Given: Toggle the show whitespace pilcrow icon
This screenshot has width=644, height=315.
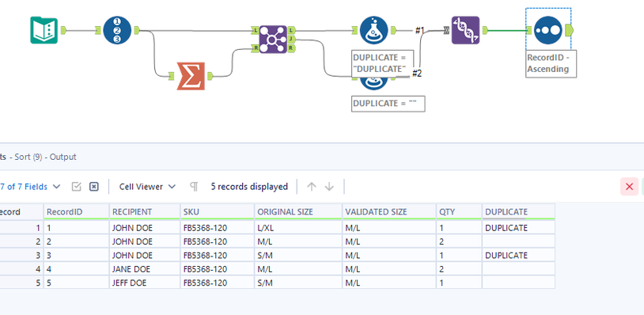Looking at the screenshot, I should [x=194, y=187].
